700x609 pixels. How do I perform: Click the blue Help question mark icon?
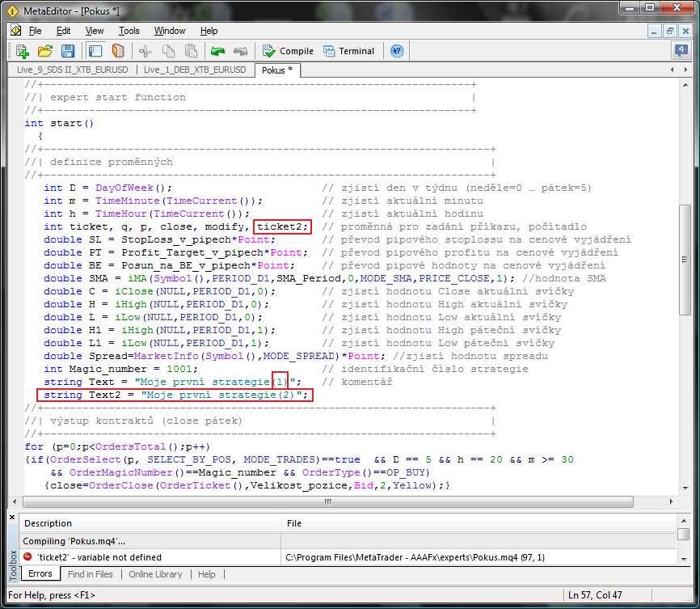point(397,51)
